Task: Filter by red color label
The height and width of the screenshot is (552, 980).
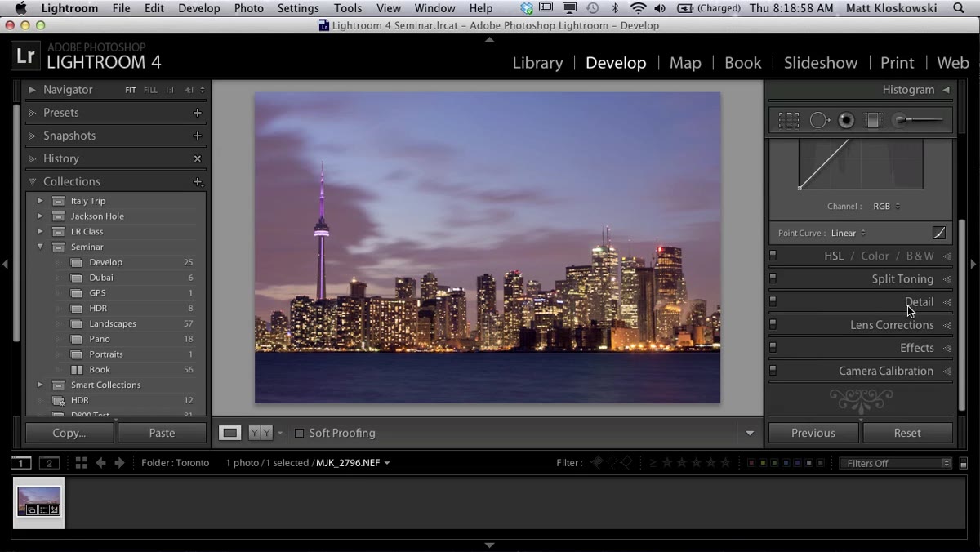Action: (751, 463)
